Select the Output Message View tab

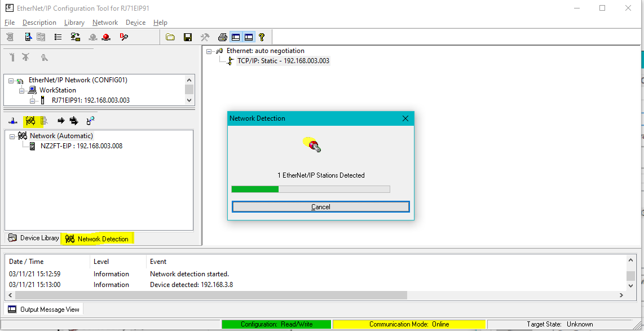coord(44,310)
